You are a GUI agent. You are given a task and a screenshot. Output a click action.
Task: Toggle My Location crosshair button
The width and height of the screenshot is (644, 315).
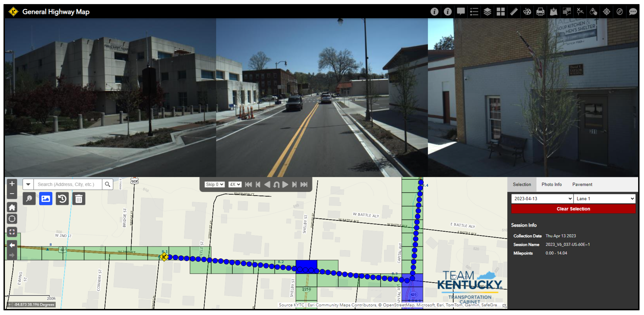point(12,219)
